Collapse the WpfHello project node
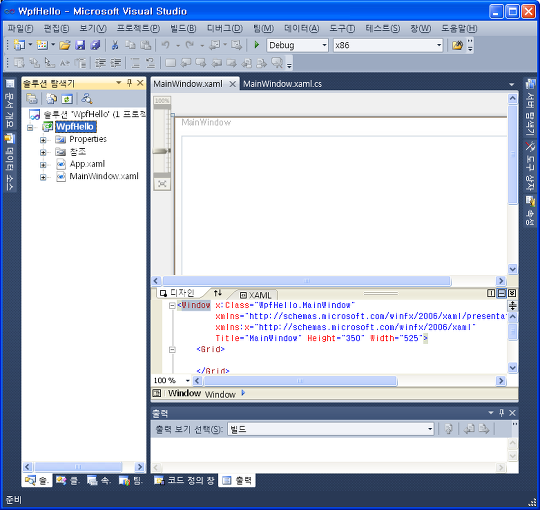540x510 pixels. (x=30, y=127)
